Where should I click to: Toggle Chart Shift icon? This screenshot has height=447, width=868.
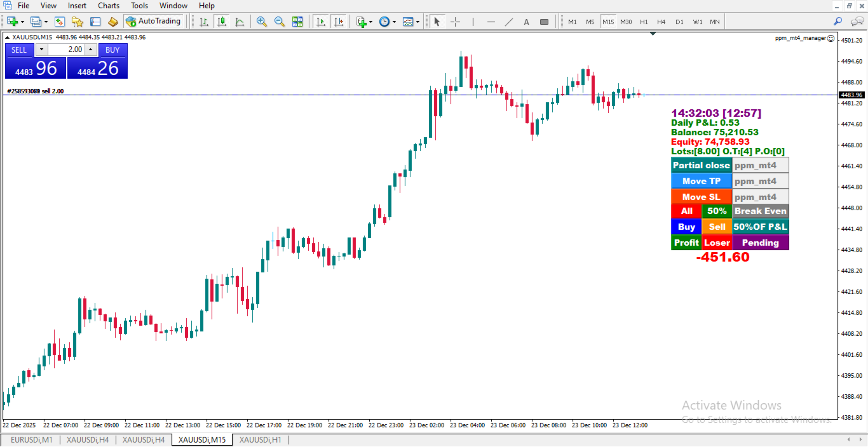[338, 22]
